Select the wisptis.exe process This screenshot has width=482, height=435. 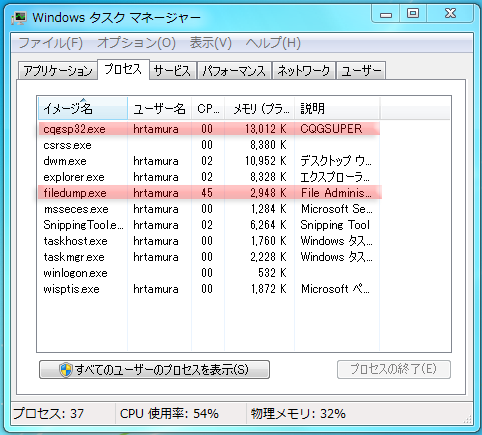pos(209,289)
